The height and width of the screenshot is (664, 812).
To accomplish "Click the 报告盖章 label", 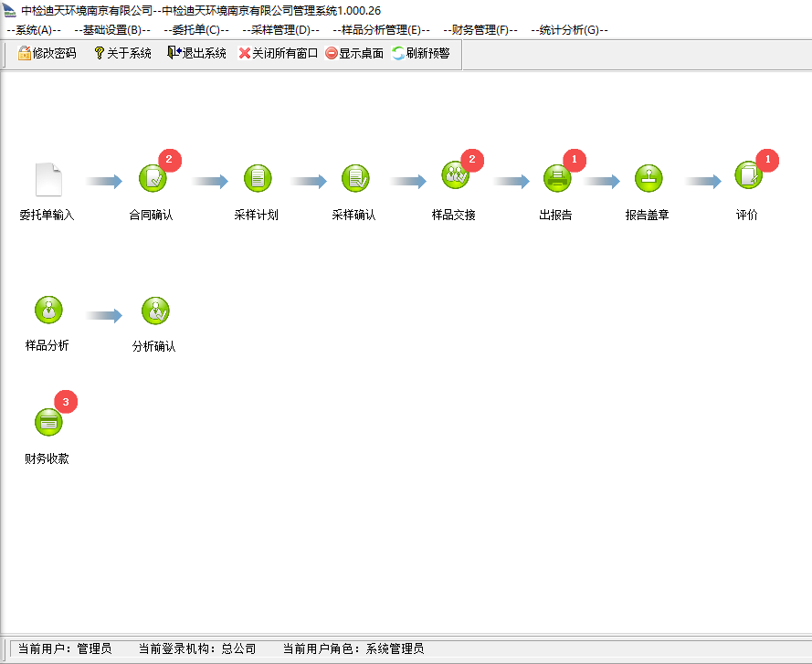I will click(648, 215).
